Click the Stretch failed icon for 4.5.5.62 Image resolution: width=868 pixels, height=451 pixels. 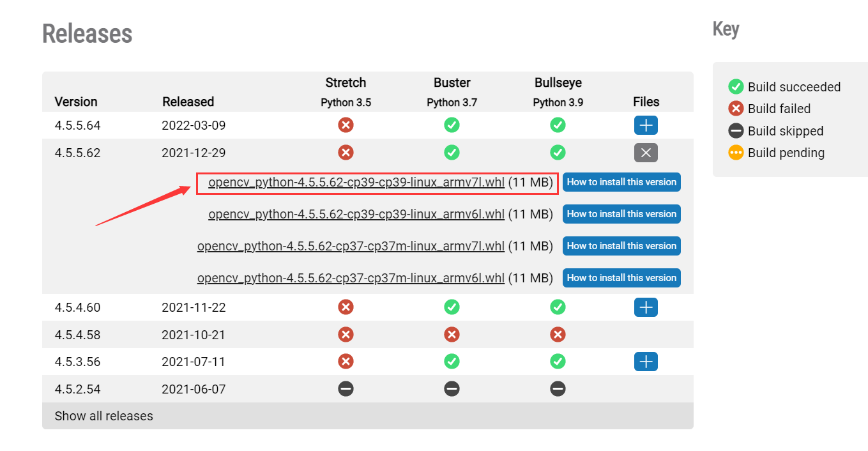click(x=346, y=153)
